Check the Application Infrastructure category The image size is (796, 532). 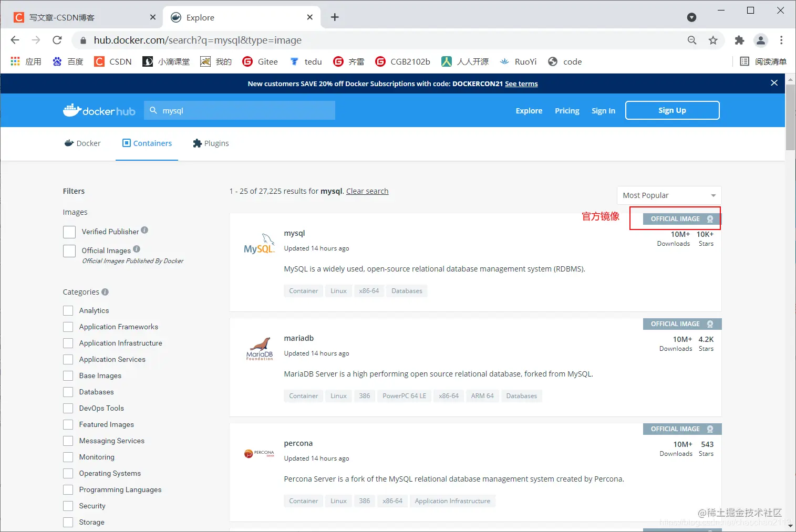click(68, 343)
